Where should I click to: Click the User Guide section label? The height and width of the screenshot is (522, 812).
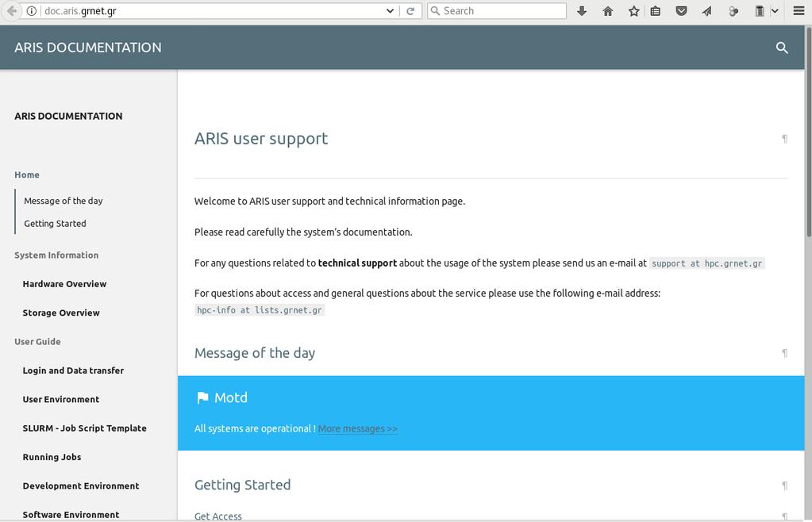pyautogui.click(x=37, y=341)
